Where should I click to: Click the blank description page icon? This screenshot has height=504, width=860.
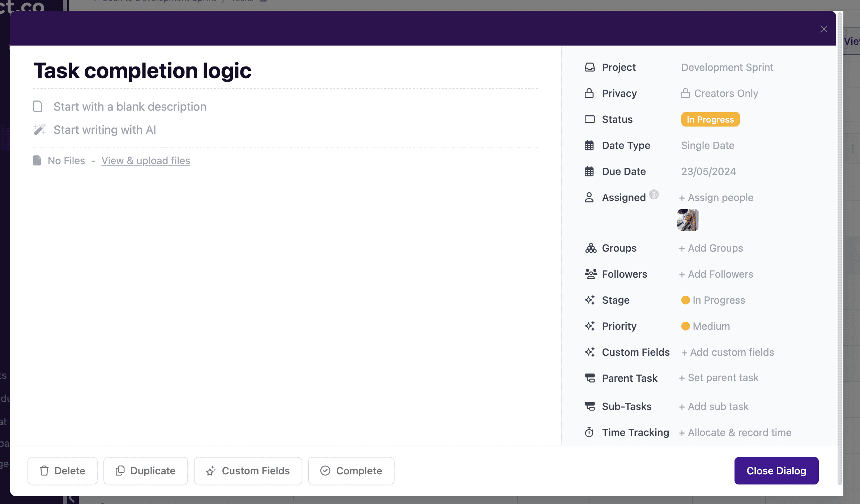pyautogui.click(x=38, y=106)
